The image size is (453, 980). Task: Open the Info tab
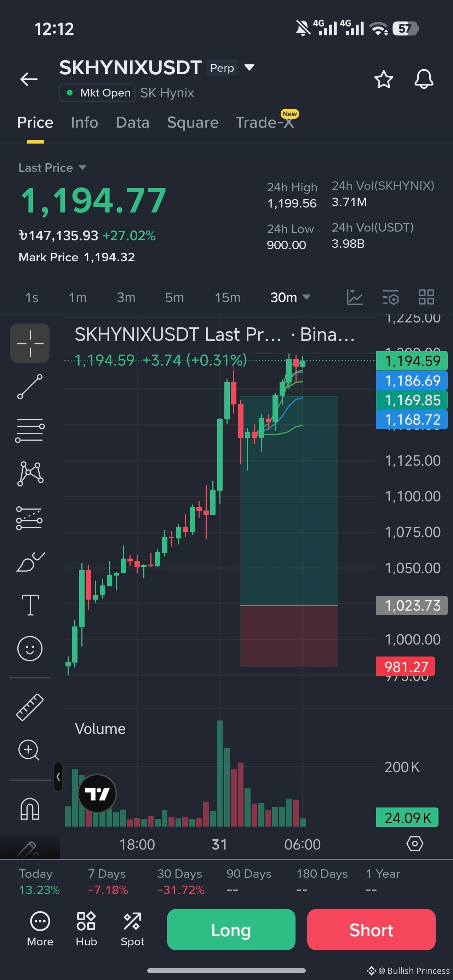pyautogui.click(x=84, y=122)
